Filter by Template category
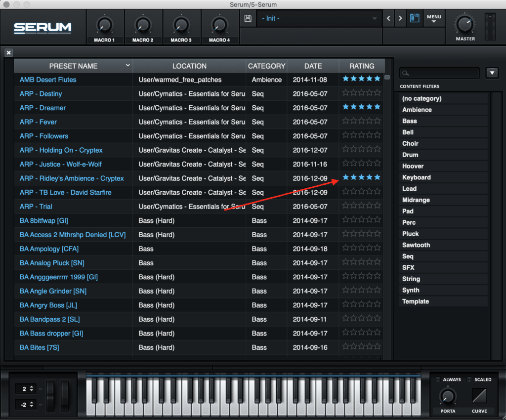The height and width of the screenshot is (420, 506). point(443,301)
